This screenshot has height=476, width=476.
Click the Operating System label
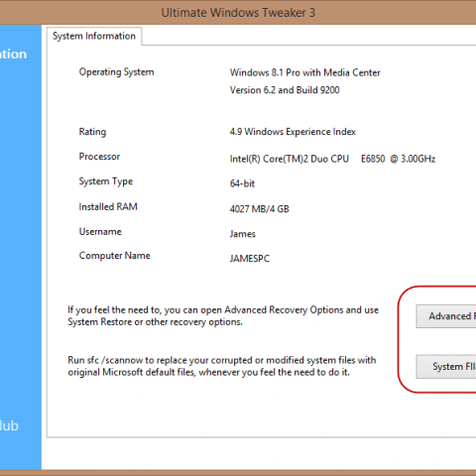click(116, 72)
